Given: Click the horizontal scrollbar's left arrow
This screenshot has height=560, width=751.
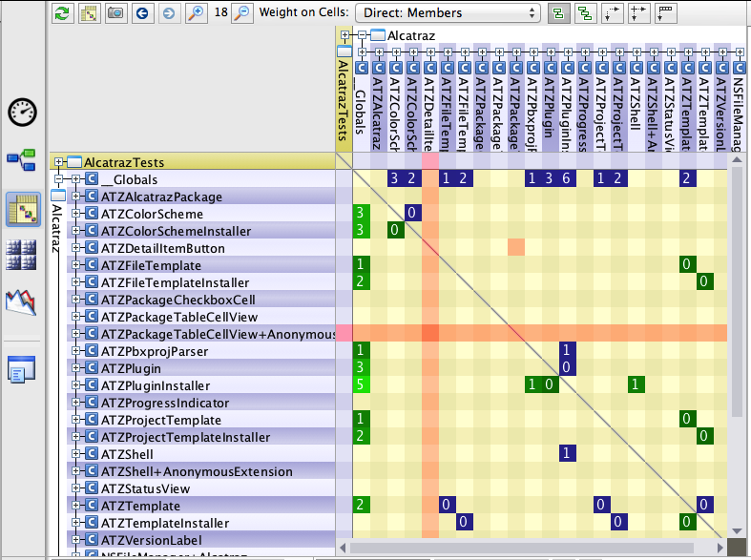Looking at the screenshot, I should 343,547.
